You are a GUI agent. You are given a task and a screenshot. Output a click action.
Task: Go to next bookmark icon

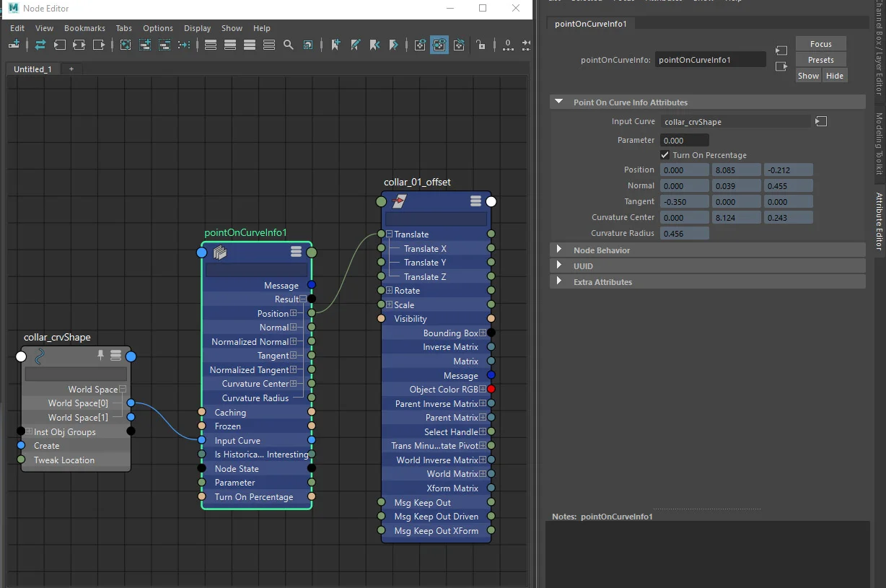pos(394,45)
